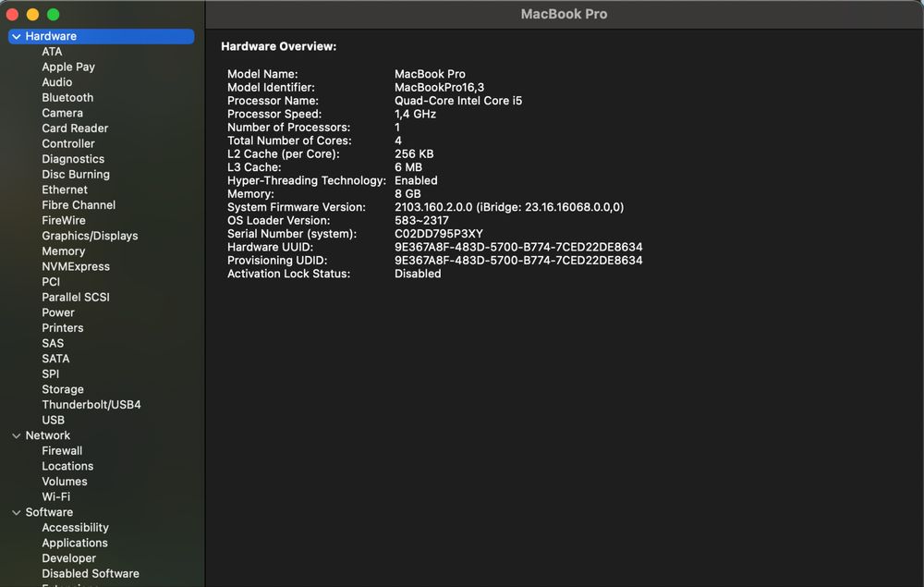Image resolution: width=924 pixels, height=587 pixels.
Task: Select Disabled Software in the sidebar
Action: pos(91,573)
